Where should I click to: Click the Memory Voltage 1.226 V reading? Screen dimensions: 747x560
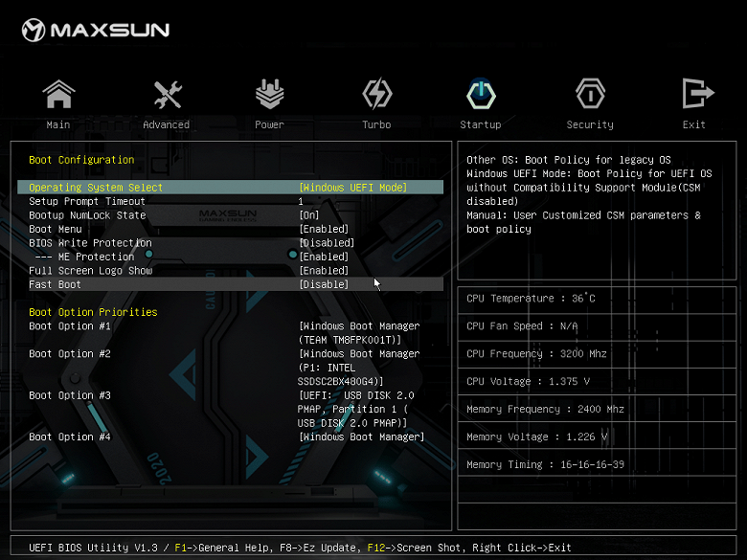(x=536, y=437)
